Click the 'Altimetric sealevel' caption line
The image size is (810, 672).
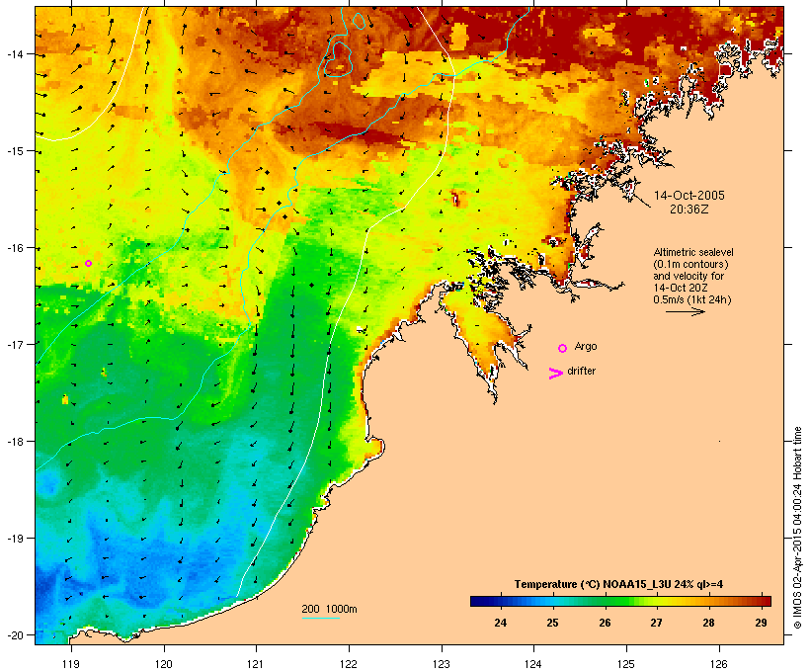point(693,252)
